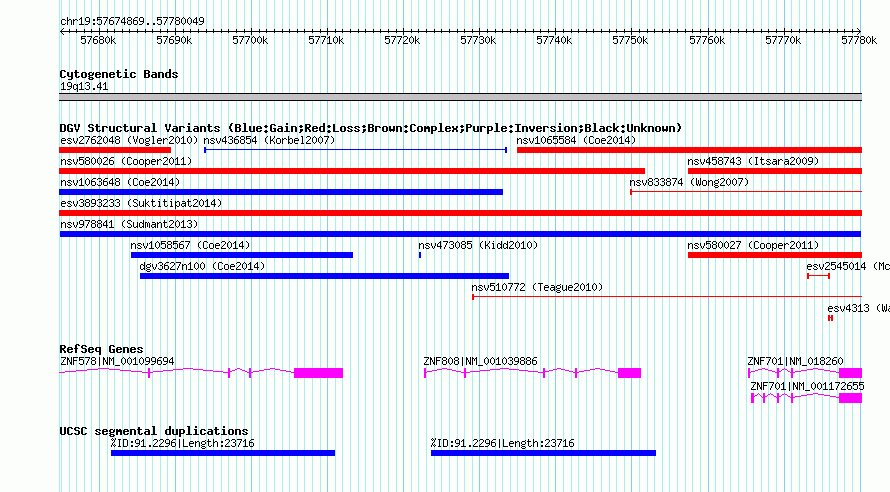Open the DGV Structural Variants track title

pyautogui.click(x=371, y=128)
